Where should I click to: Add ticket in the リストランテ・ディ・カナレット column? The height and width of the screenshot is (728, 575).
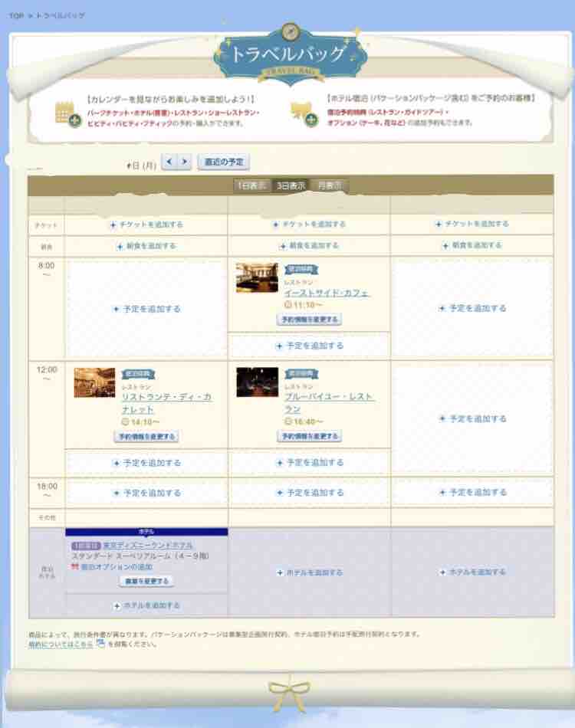(146, 225)
